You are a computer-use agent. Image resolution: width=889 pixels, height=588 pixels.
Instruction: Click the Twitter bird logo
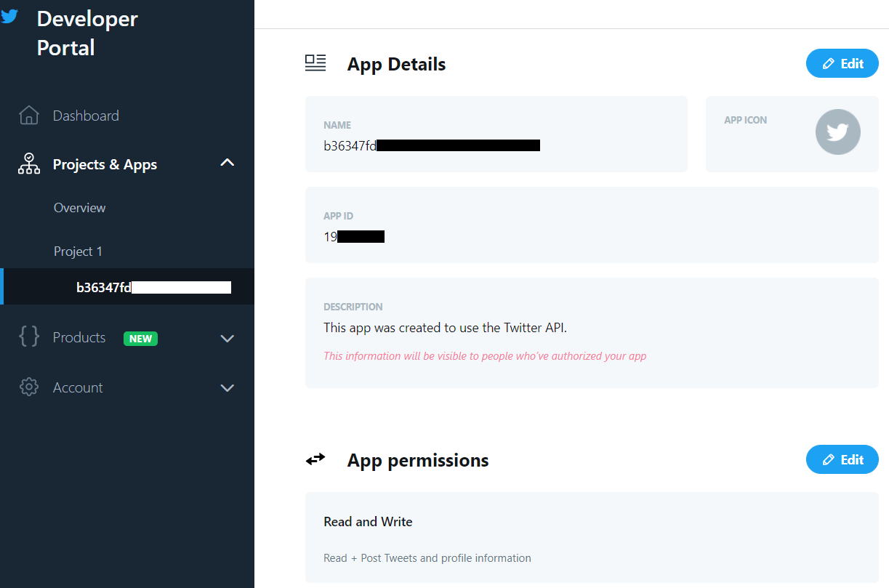click(x=9, y=16)
